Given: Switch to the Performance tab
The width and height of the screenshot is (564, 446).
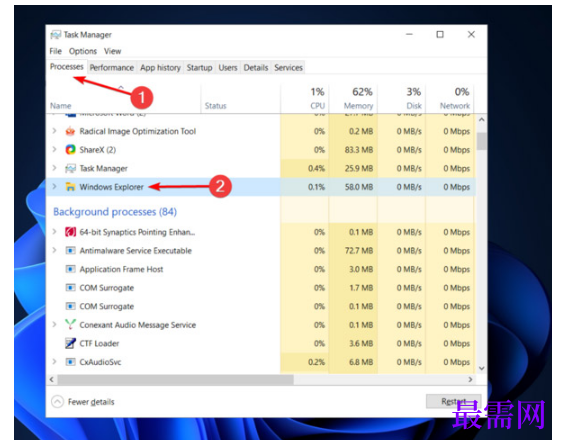Looking at the screenshot, I should [x=112, y=68].
